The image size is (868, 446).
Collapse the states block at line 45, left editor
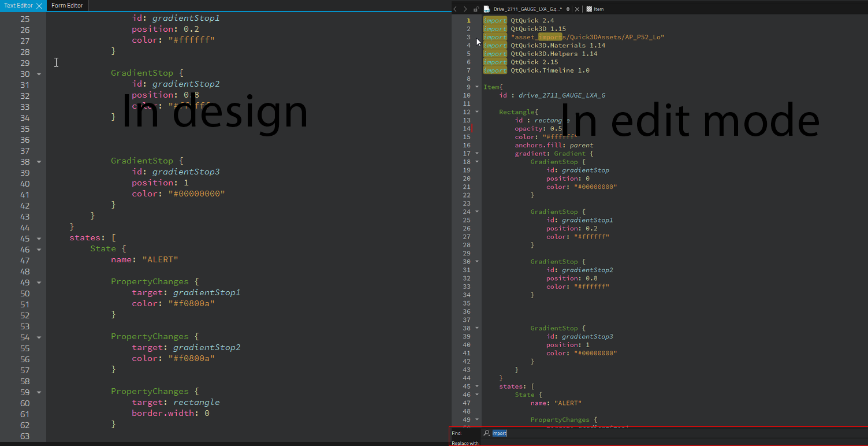tap(39, 239)
